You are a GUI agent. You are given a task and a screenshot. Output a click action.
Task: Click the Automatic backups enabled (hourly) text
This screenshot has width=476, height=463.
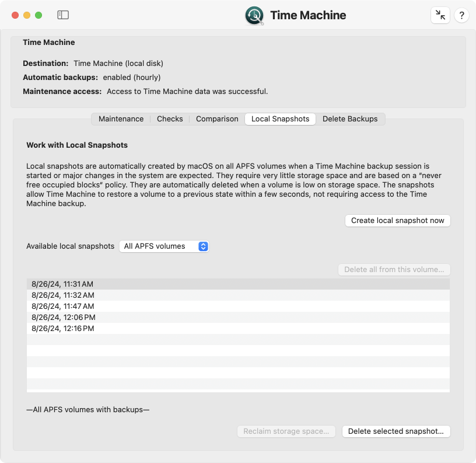click(x=132, y=77)
